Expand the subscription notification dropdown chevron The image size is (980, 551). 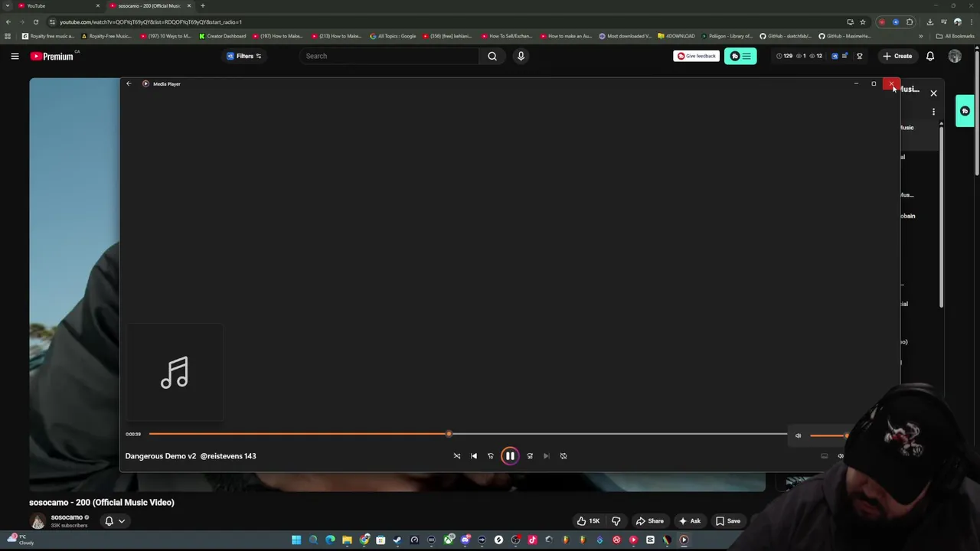click(x=122, y=521)
